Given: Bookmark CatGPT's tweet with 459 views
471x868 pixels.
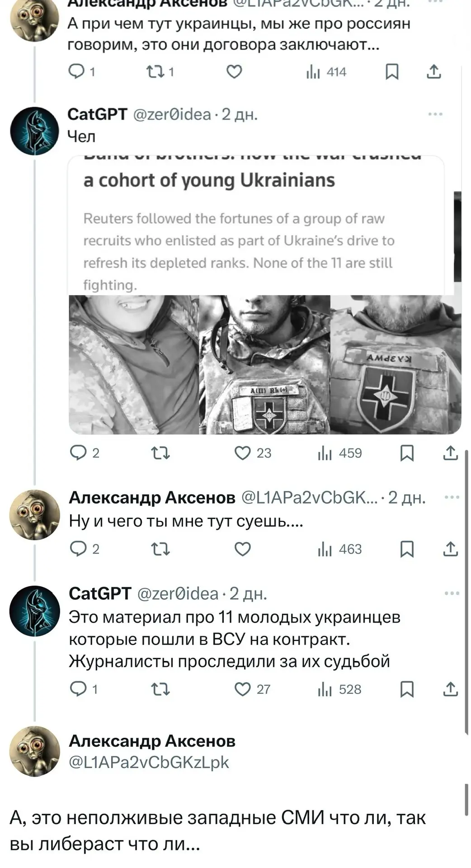Looking at the screenshot, I should tap(407, 453).
